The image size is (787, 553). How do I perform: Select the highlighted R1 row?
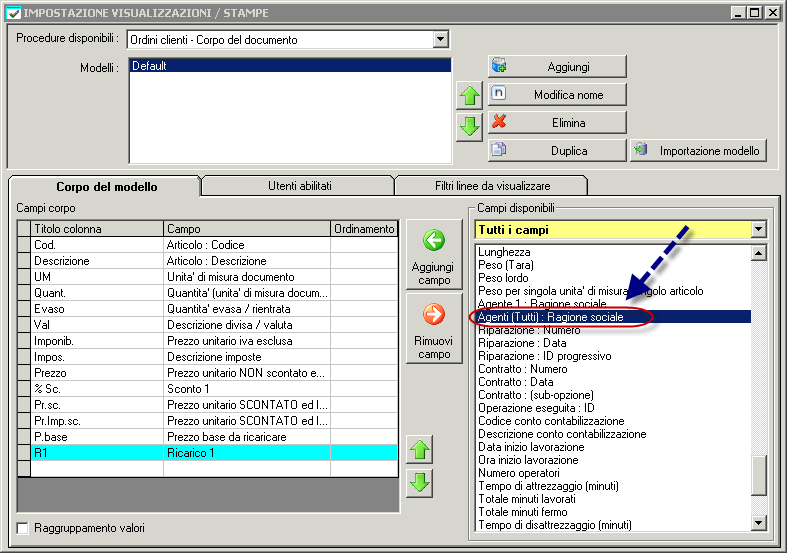(x=207, y=453)
